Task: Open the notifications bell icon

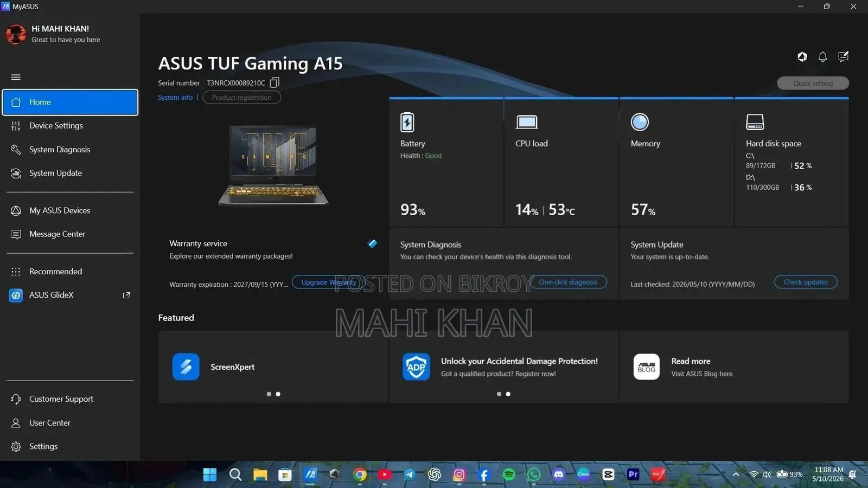Action: (822, 57)
